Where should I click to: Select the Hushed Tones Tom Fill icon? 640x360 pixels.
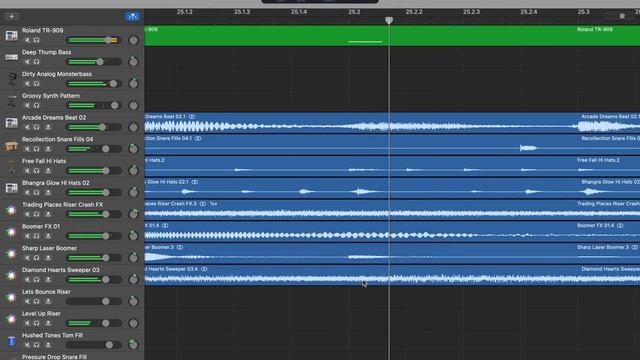tap(11, 340)
